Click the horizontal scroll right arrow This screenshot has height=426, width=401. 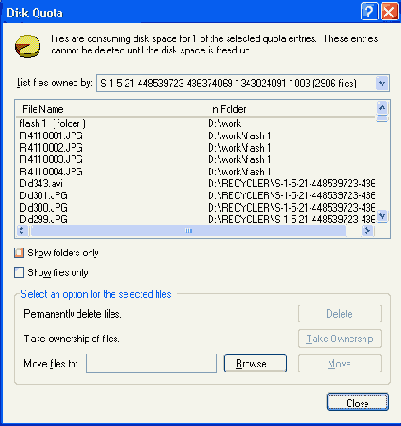367,230
